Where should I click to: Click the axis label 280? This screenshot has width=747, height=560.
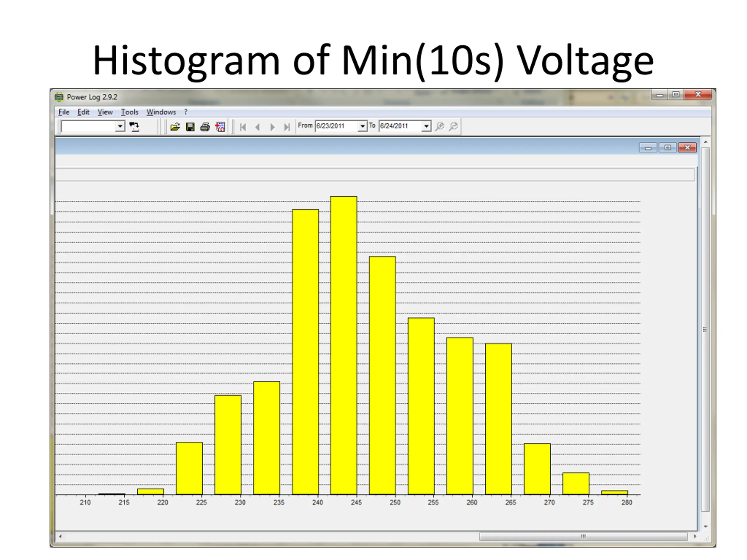click(x=626, y=502)
